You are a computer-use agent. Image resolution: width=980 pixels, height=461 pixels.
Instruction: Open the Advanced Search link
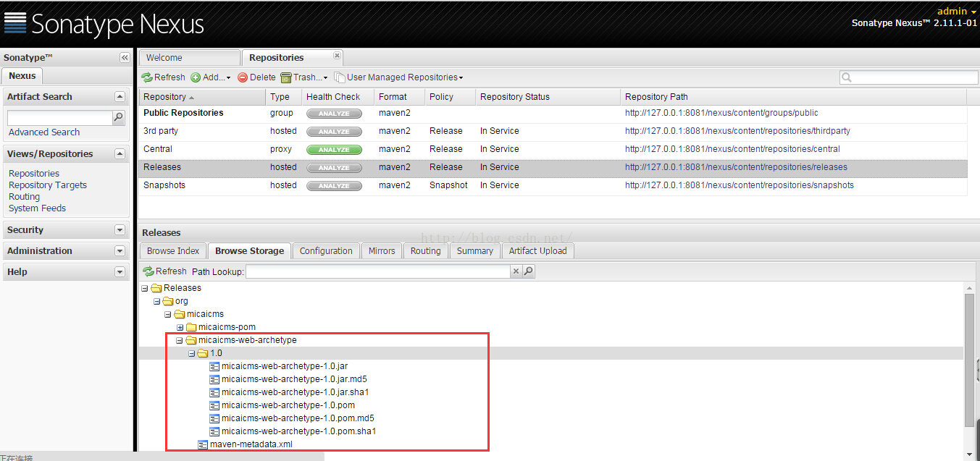tap(44, 132)
